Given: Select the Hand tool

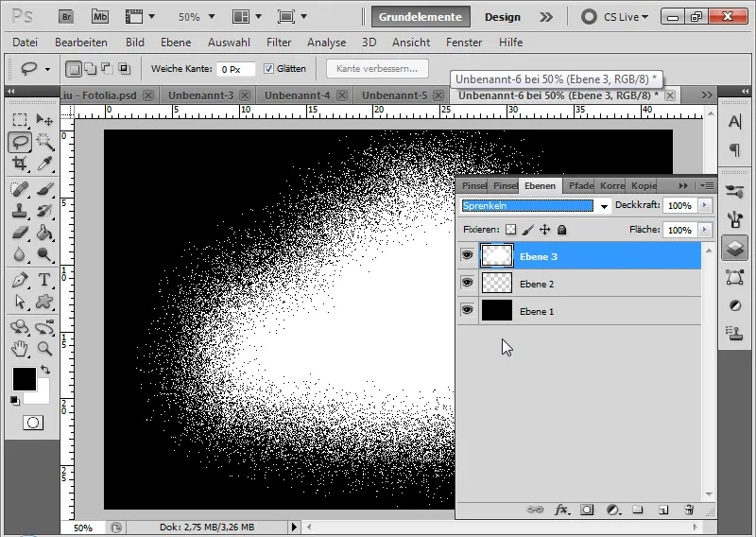Looking at the screenshot, I should pos(20,348).
